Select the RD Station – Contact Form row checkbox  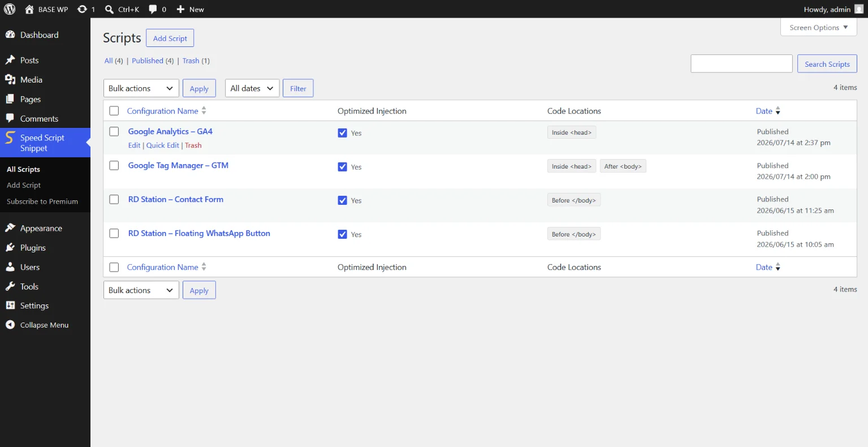pyautogui.click(x=114, y=199)
